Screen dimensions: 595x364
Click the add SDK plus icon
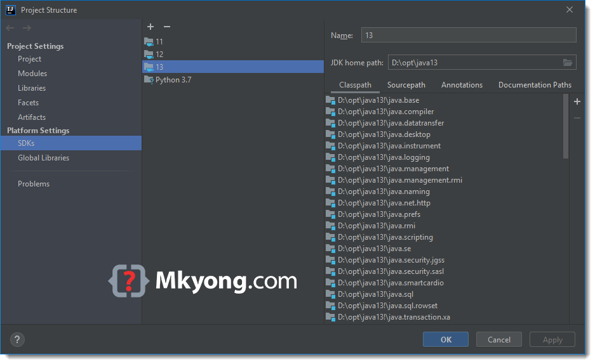pyautogui.click(x=150, y=27)
